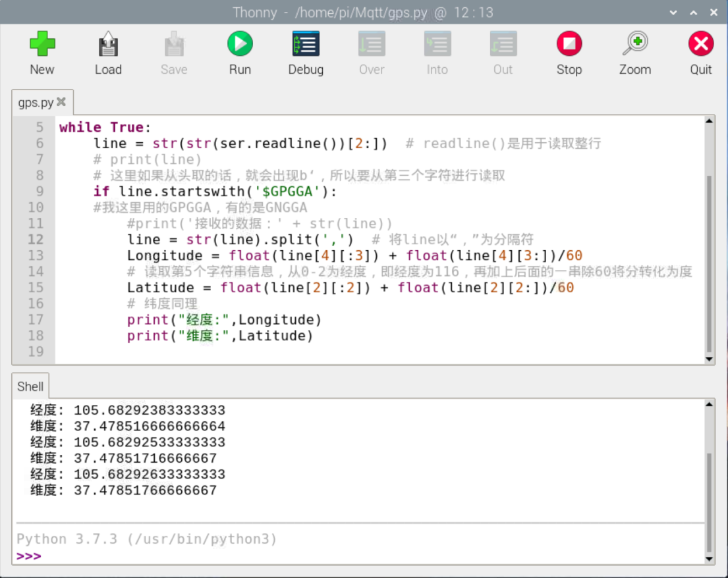Stop the running program
The image size is (728, 578).
click(569, 45)
